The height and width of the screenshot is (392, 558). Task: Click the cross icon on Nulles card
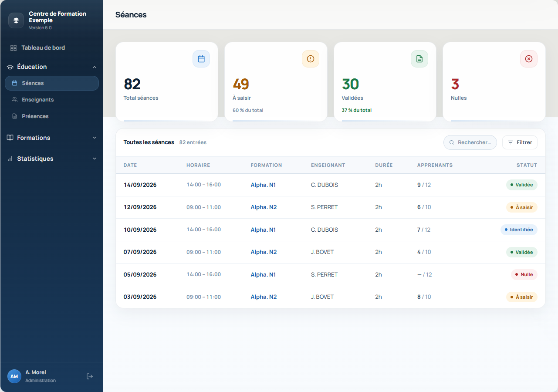pos(529,59)
